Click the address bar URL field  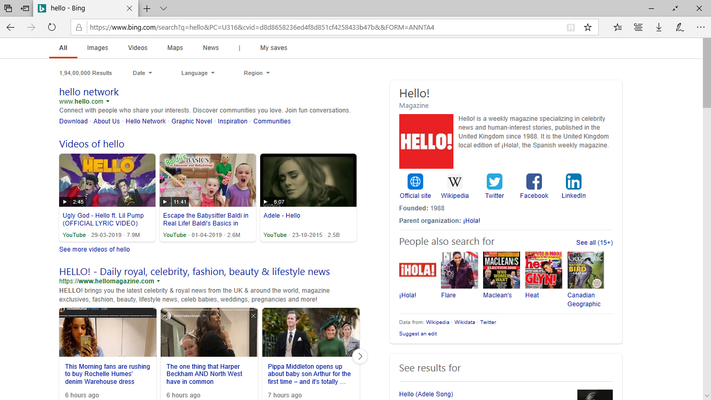pyautogui.click(x=324, y=27)
